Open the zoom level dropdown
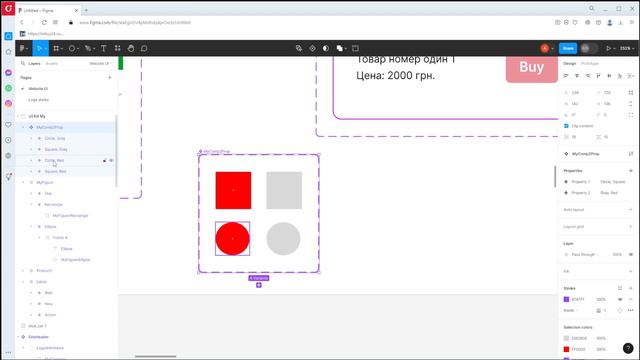Image resolution: width=640 pixels, height=360 pixels. point(627,48)
